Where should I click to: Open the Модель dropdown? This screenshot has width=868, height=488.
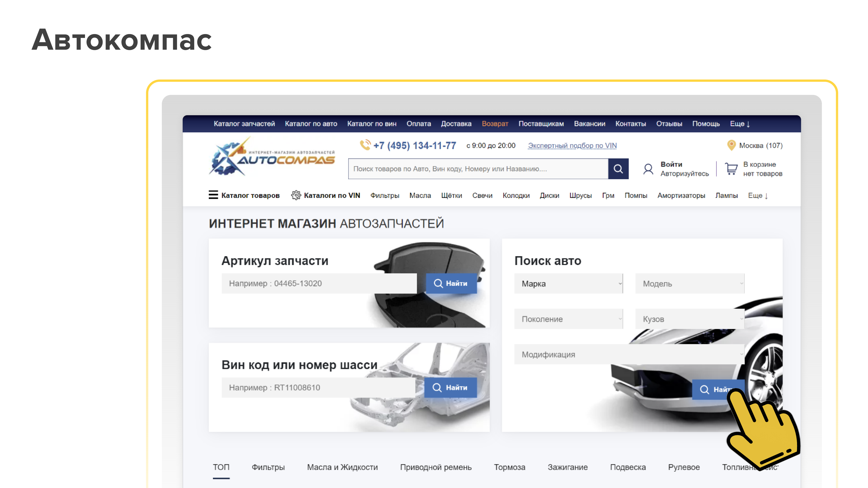coord(689,284)
